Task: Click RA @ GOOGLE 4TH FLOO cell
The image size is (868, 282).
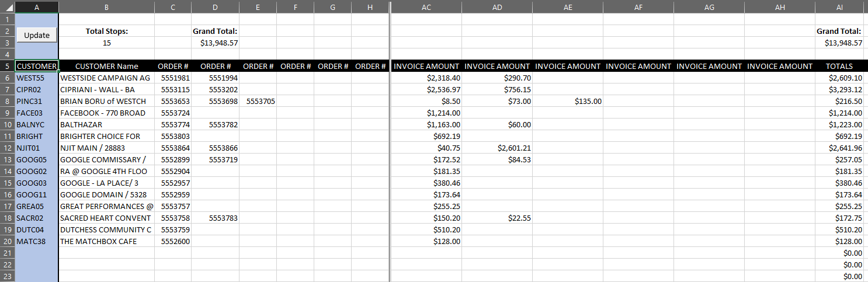Action: tap(106, 171)
